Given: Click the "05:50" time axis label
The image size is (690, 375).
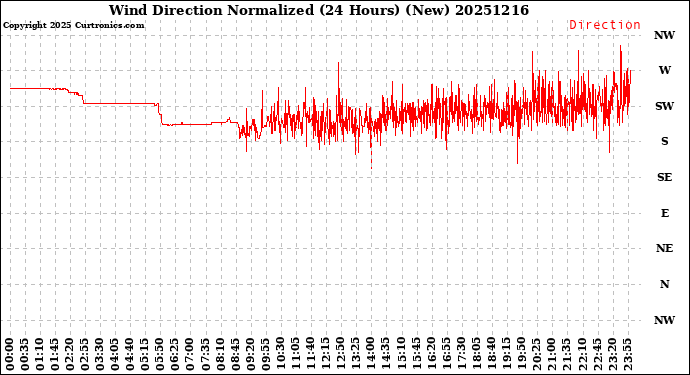Looking at the screenshot, I should (160, 355).
